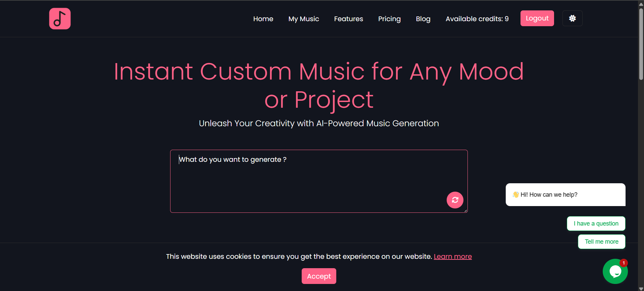644x291 pixels.
Task: Open the chat widget bubble icon
Action: pyautogui.click(x=615, y=271)
